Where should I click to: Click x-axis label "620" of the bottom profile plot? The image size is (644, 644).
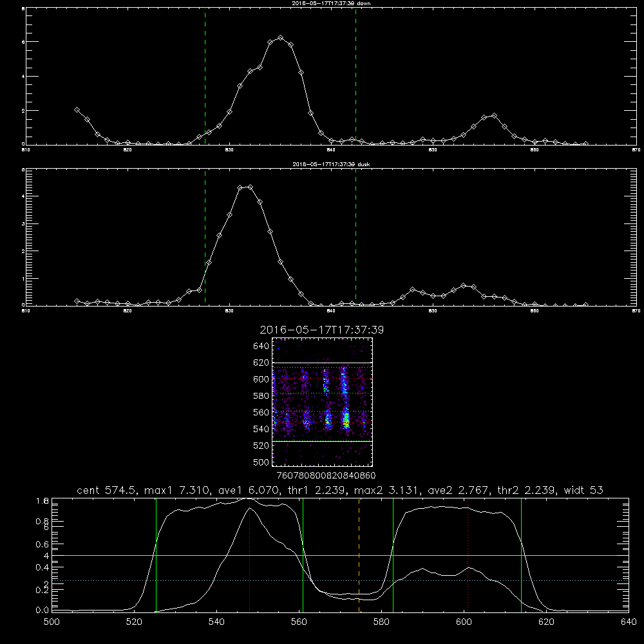[x=546, y=622]
